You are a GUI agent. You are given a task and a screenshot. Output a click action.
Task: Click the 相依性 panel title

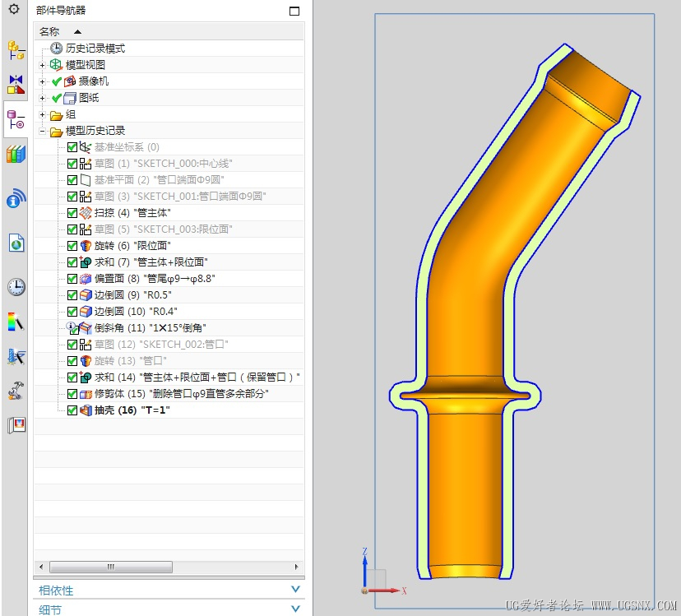point(56,591)
